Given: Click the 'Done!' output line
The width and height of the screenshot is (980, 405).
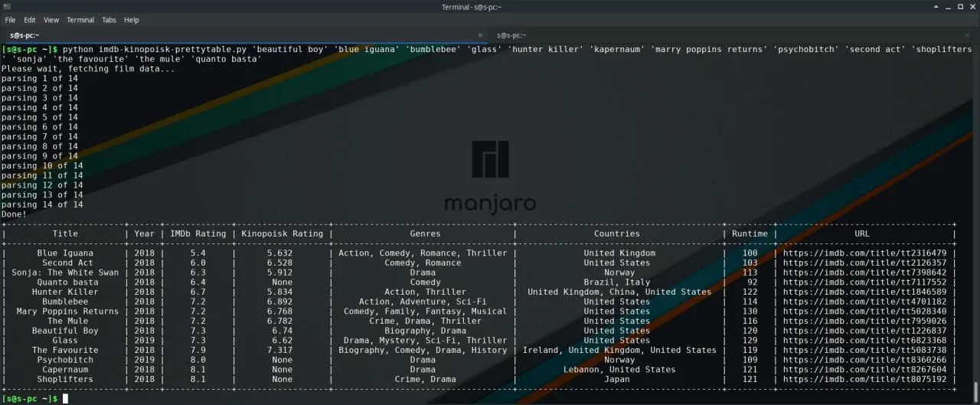Looking at the screenshot, I should 14,214.
